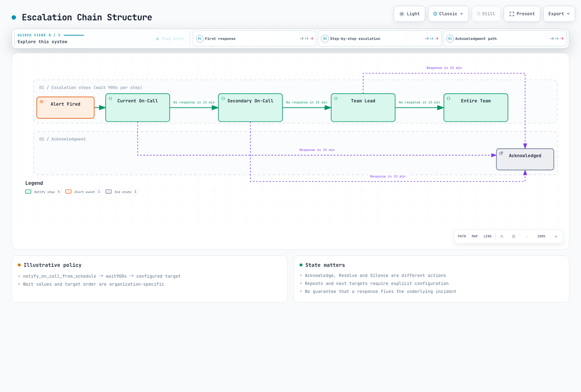
Task: Toggle the Light theme button
Action: tap(409, 14)
